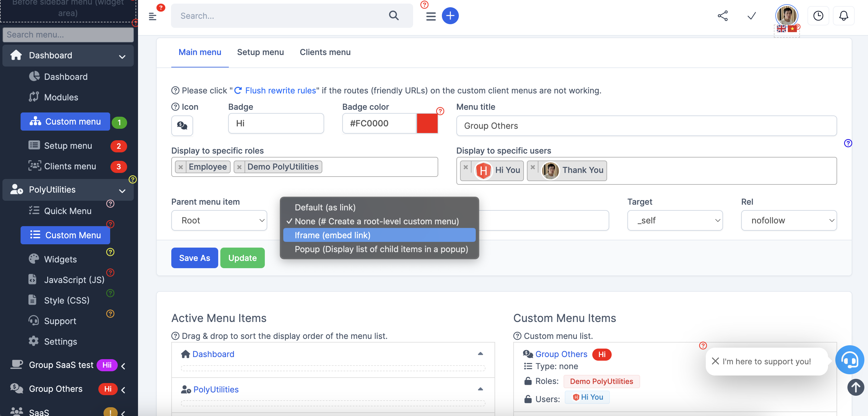The image size is (868, 416).
Task: Click the Save As button
Action: click(x=194, y=257)
